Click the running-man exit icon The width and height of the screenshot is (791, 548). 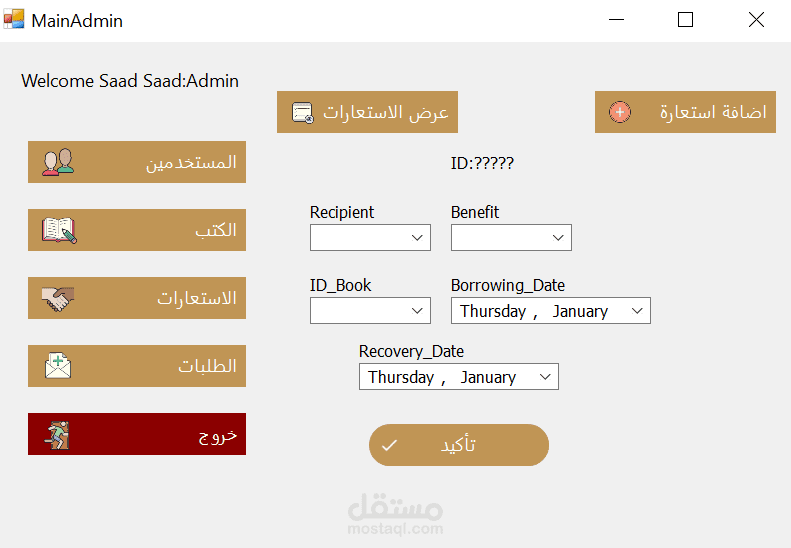[58, 434]
